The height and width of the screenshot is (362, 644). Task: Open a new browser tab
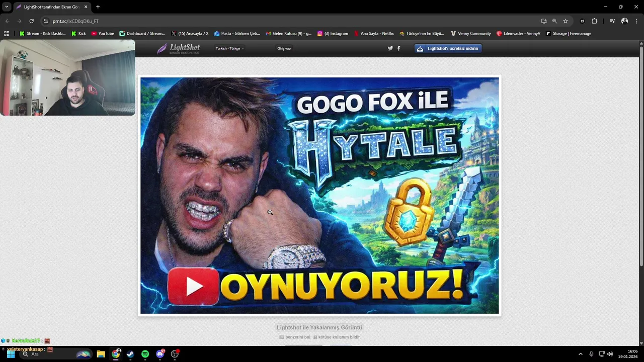click(98, 7)
